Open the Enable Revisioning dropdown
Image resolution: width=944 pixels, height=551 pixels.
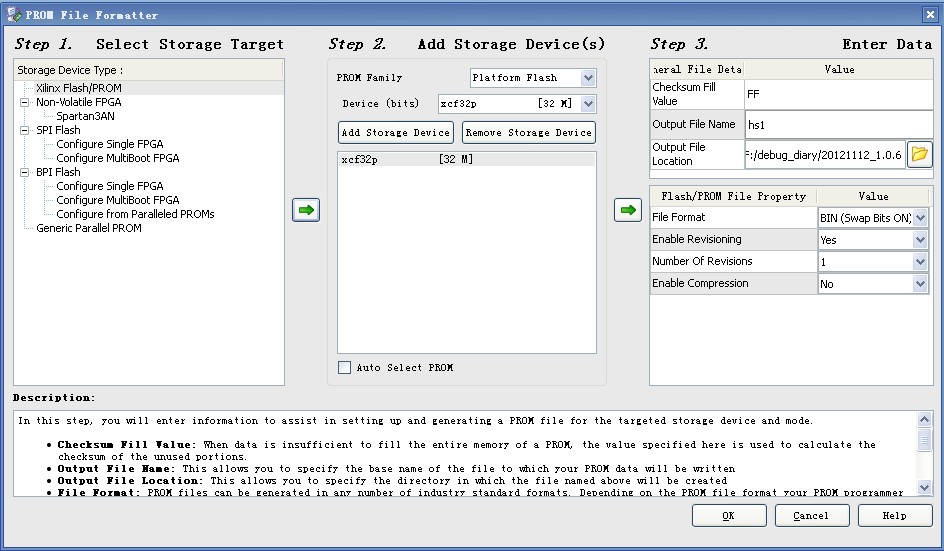pos(920,240)
